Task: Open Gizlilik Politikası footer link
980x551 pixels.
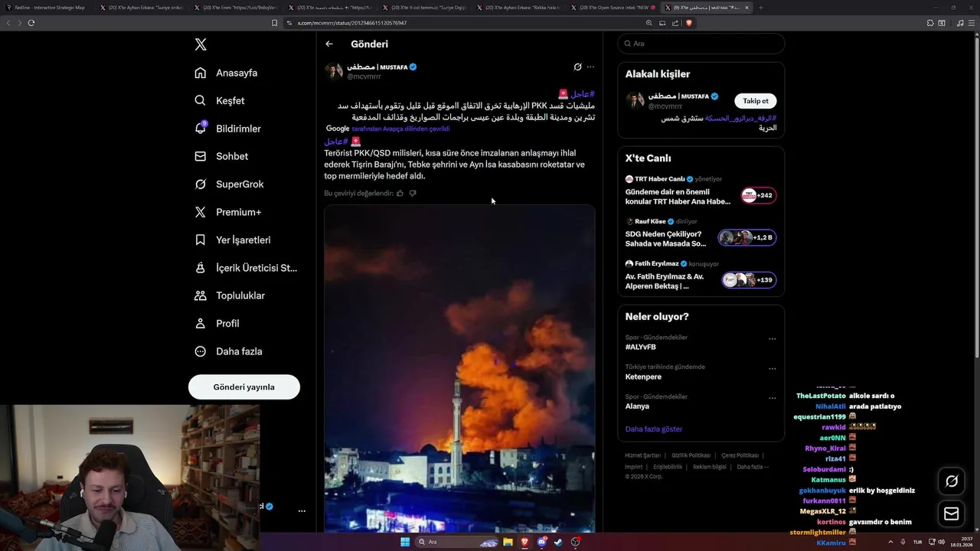Action: (691, 455)
